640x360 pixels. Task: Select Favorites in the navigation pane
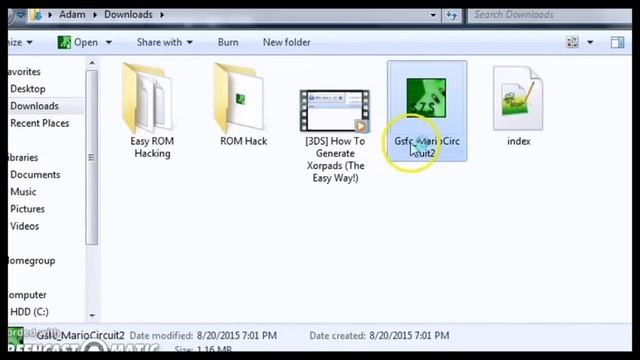click(x=24, y=72)
